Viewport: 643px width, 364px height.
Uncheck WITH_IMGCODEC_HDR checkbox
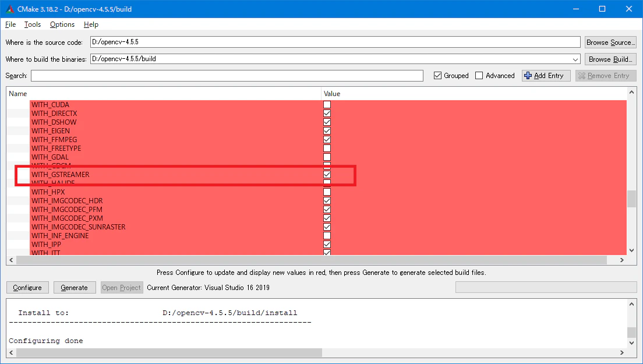(327, 201)
